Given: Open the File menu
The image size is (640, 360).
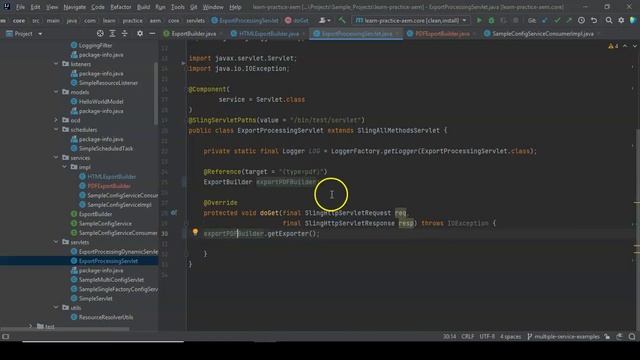Looking at the screenshot, I should pyautogui.click(x=20, y=7).
